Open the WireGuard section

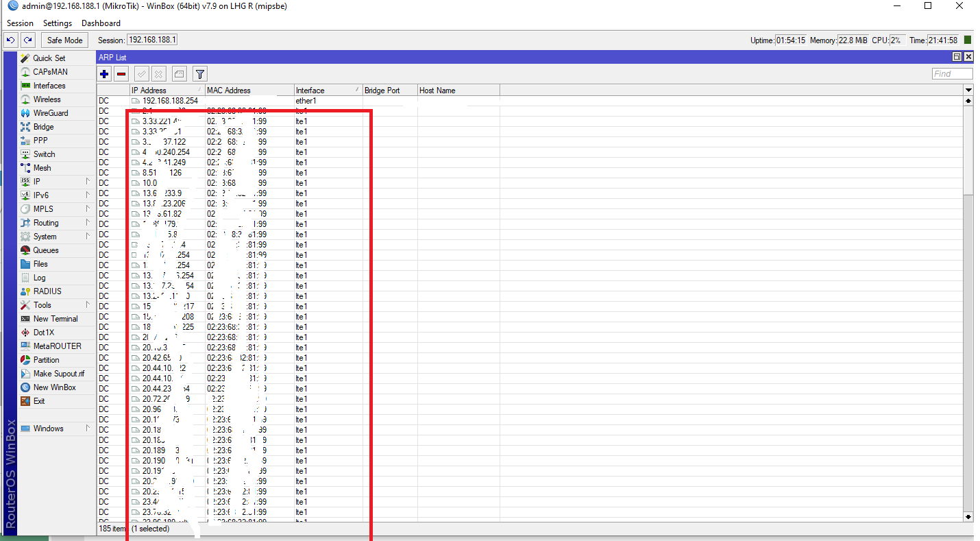[51, 113]
